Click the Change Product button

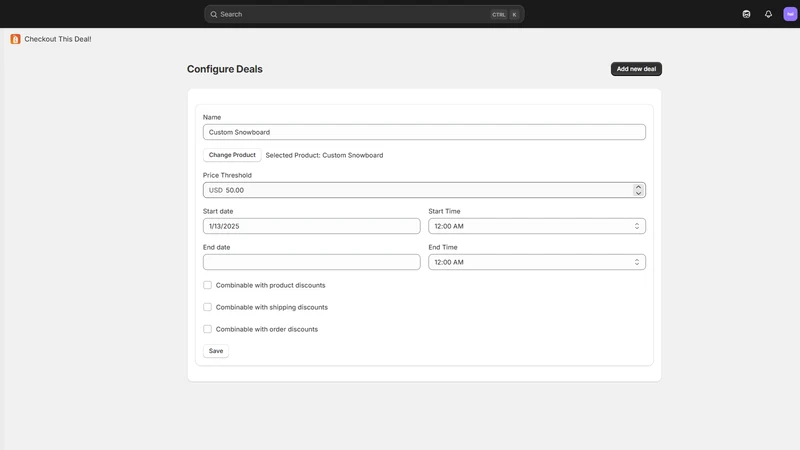[x=232, y=155]
